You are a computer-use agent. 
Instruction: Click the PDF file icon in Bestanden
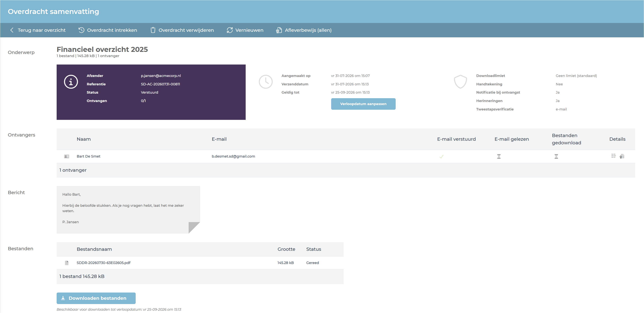point(67,263)
